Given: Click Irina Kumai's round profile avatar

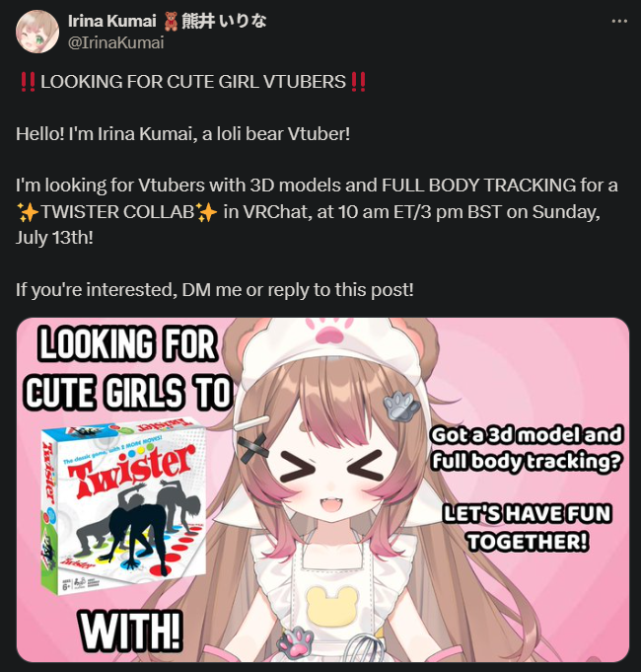Looking at the screenshot, I should tap(37, 32).
